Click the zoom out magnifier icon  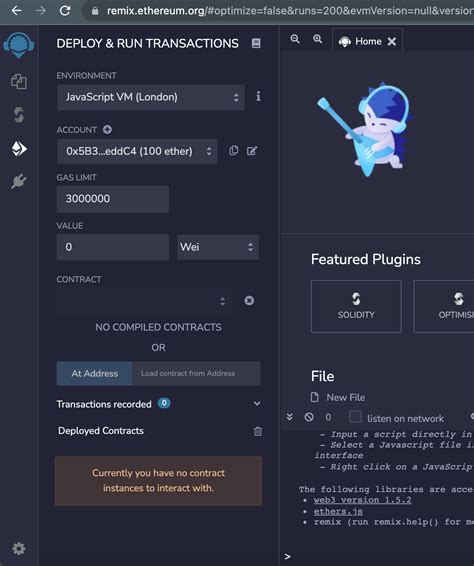coord(295,39)
